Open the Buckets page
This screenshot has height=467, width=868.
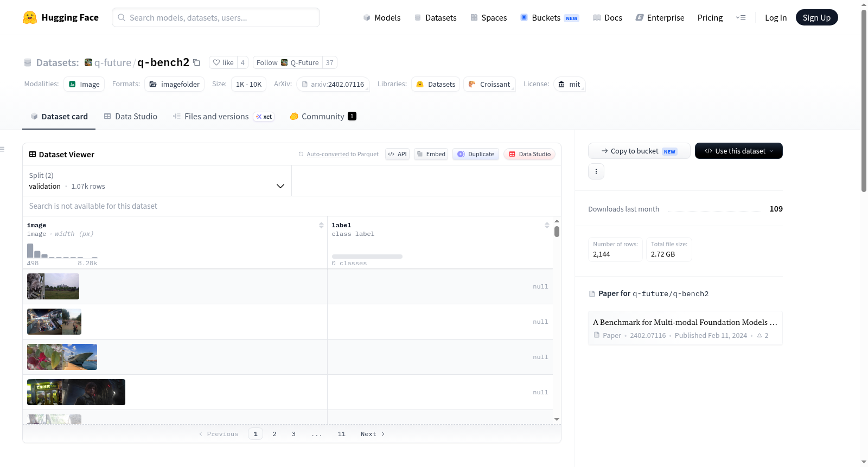tap(550, 18)
